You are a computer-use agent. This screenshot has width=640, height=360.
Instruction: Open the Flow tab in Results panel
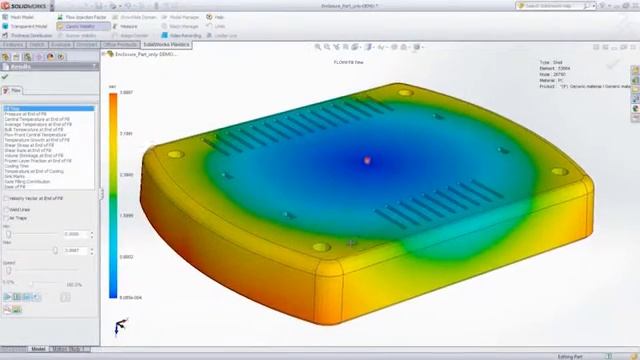pyautogui.click(x=12, y=91)
